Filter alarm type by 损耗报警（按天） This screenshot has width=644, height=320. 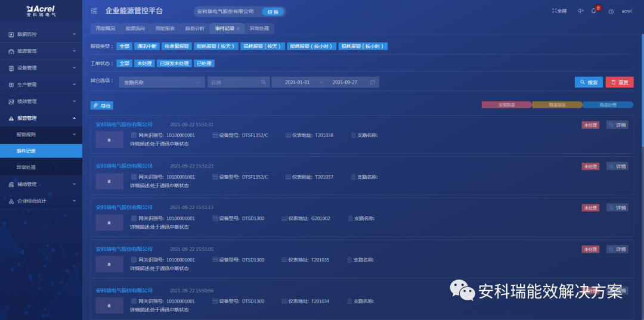263,46
